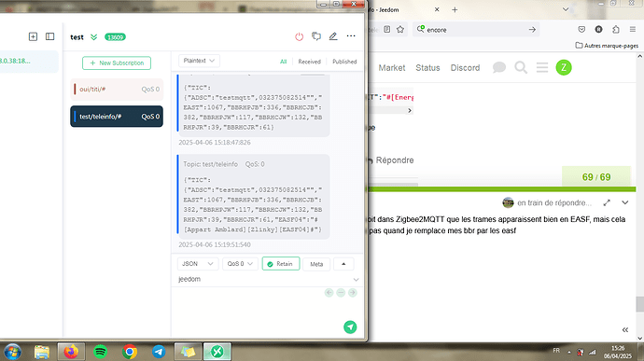Click previous message history arrow
644x361 pixels.
pos(329,292)
